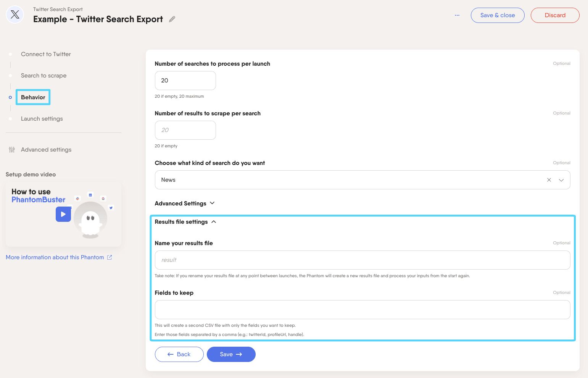Image resolution: width=588 pixels, height=378 pixels.
Task: Expand dropdown using the chevron arrow
Action: point(561,180)
